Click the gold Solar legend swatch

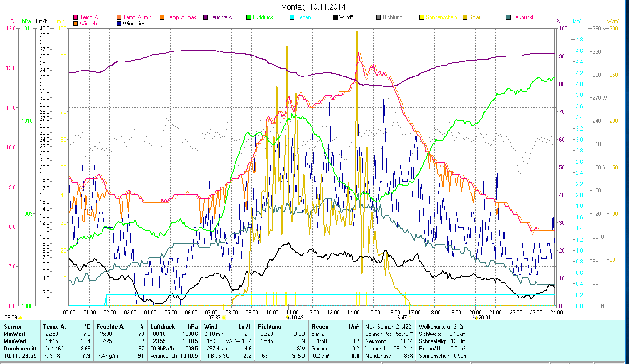465,18
